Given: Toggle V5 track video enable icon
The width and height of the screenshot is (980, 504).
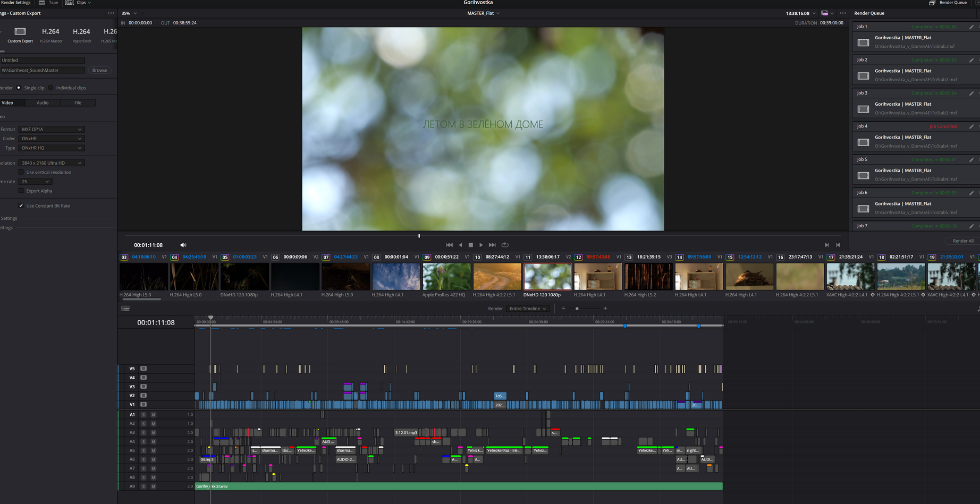Looking at the screenshot, I should click(143, 369).
